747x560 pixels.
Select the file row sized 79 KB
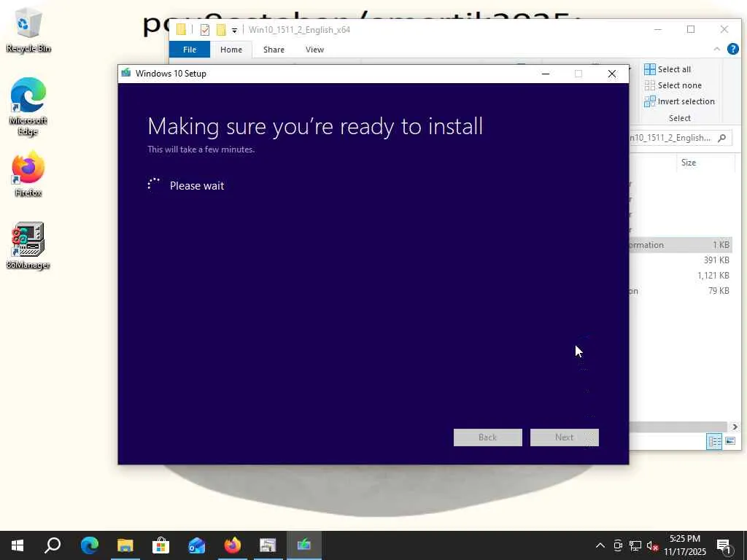point(681,290)
